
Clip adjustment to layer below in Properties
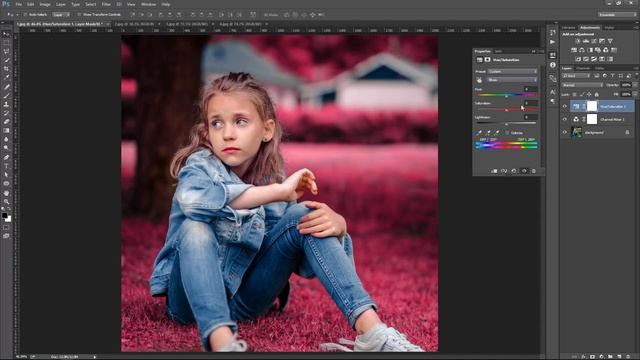494,171
